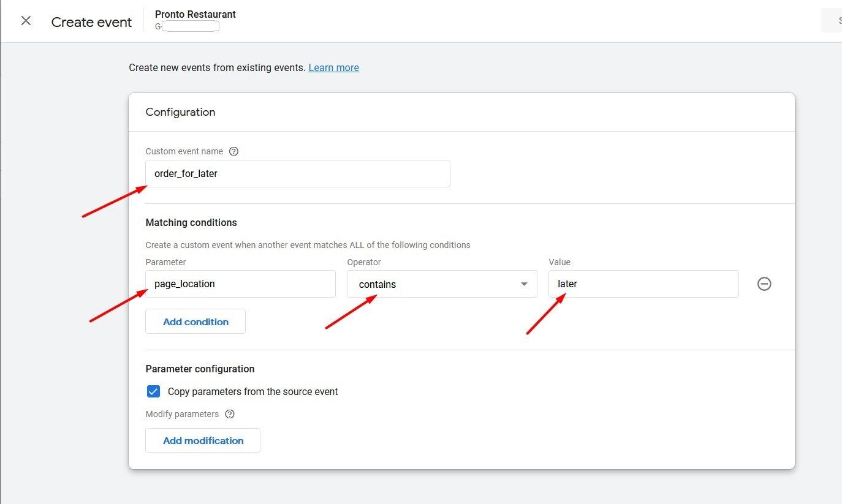
Task: Click the Operator dropdown arrow
Action: (524, 284)
